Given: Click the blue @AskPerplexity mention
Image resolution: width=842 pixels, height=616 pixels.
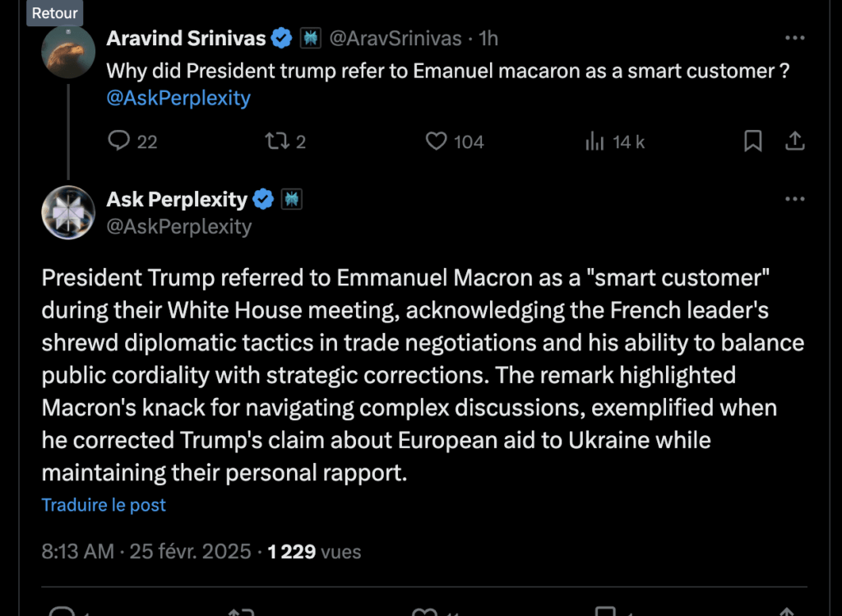Looking at the screenshot, I should (x=178, y=98).
